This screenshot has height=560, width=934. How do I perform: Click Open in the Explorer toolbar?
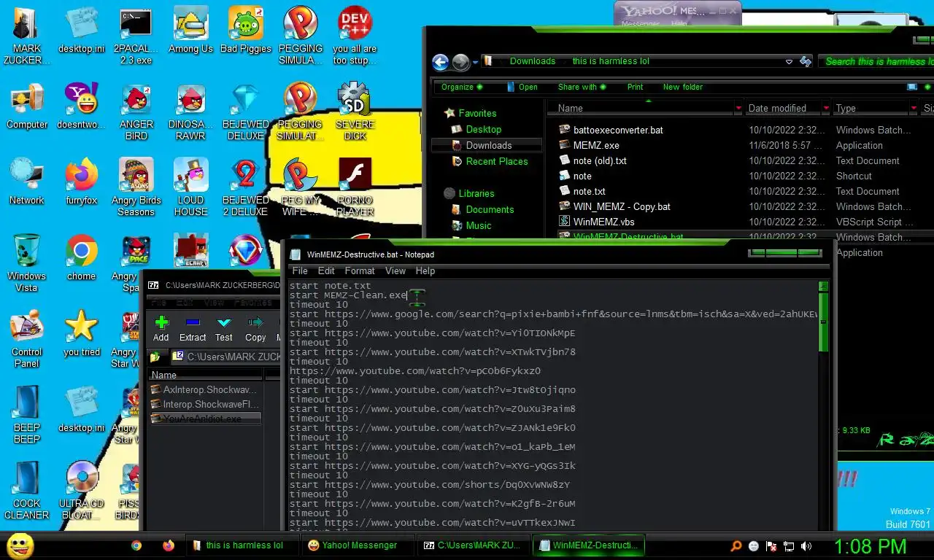(x=522, y=87)
